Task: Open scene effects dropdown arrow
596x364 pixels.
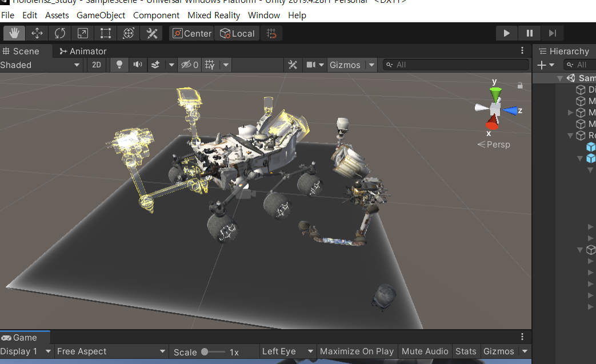Action: click(x=171, y=65)
